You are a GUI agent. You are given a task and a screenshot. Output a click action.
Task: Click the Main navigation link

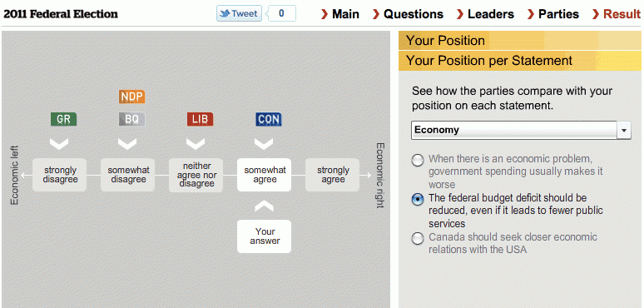[x=339, y=14]
